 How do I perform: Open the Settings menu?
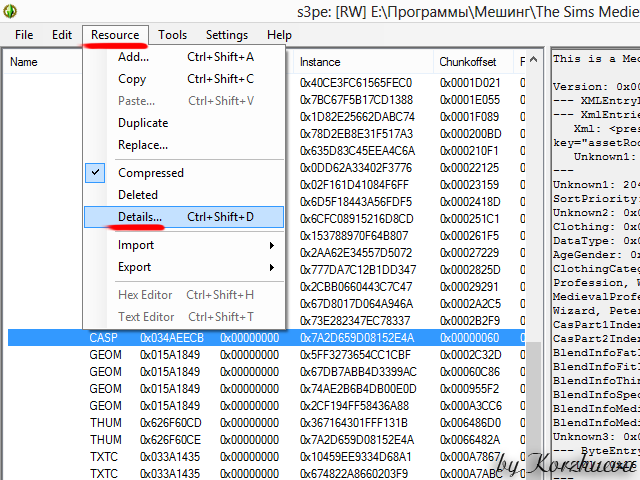(226, 35)
